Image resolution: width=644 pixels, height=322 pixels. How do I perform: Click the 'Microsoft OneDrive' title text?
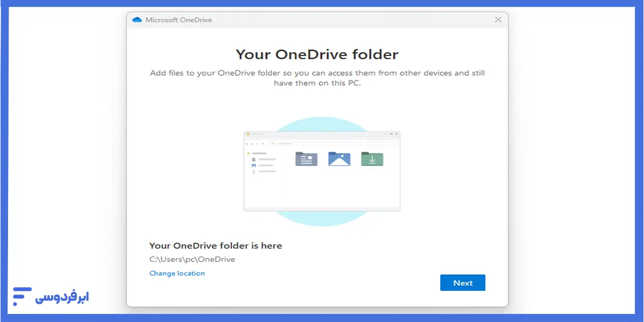pyautogui.click(x=179, y=20)
